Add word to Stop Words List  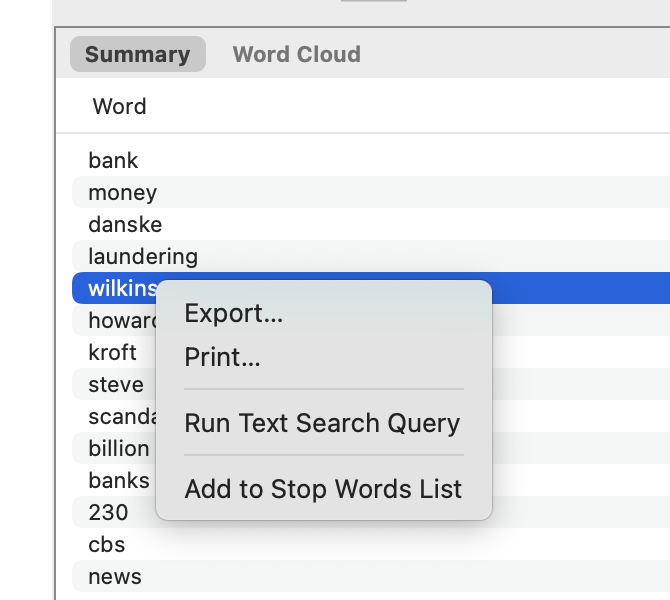(323, 489)
